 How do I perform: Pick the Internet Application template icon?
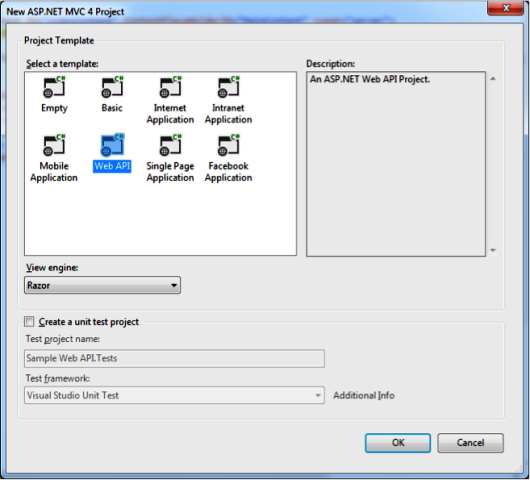170,87
